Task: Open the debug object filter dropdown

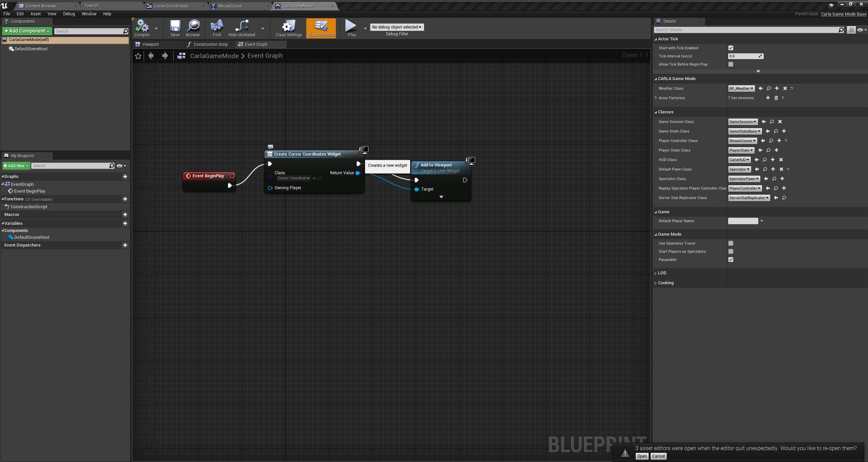Action: [396, 27]
